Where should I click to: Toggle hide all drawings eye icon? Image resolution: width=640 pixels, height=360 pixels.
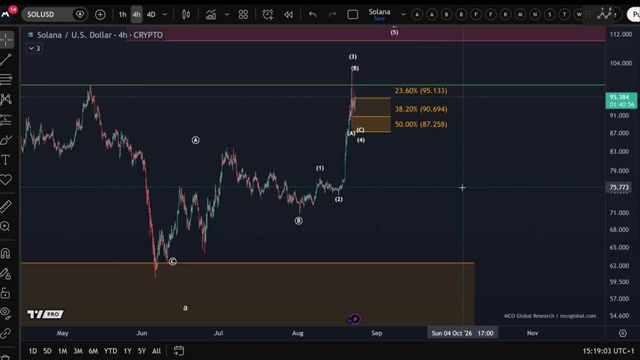coord(6,313)
